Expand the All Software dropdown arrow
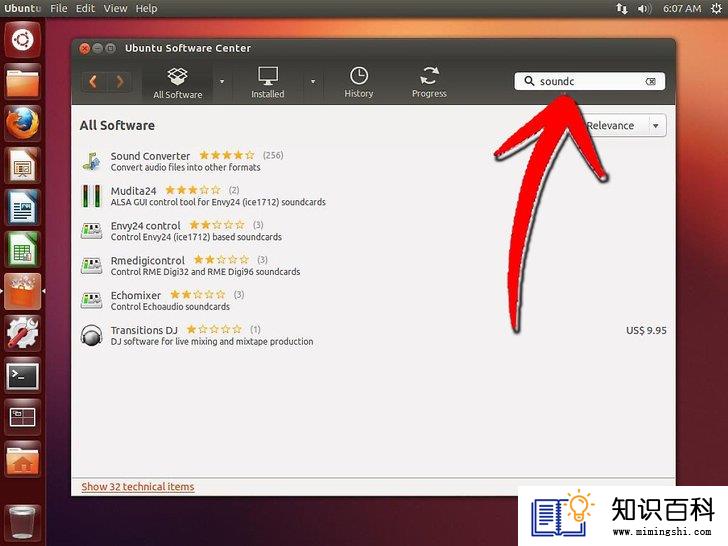This screenshot has height=546, width=728. click(222, 82)
